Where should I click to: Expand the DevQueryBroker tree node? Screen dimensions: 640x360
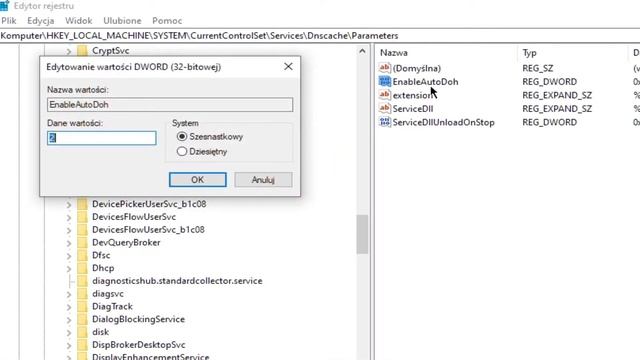coord(69,243)
